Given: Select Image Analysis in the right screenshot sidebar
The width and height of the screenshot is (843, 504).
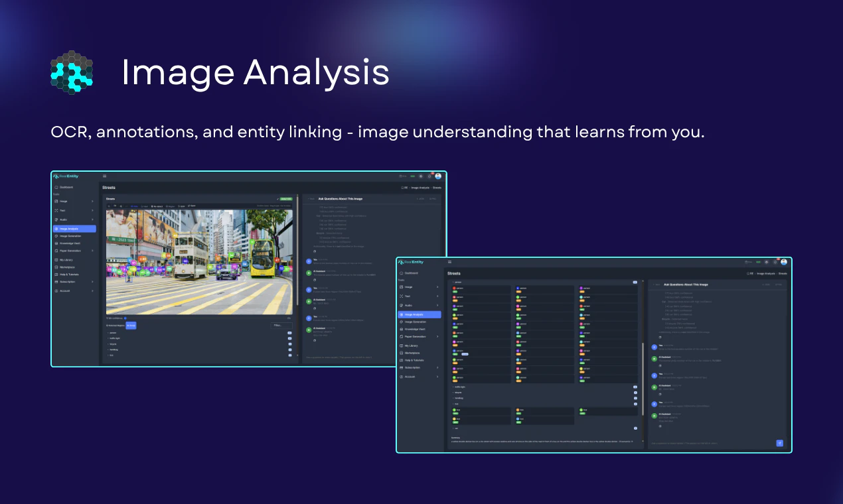Looking at the screenshot, I should point(420,314).
